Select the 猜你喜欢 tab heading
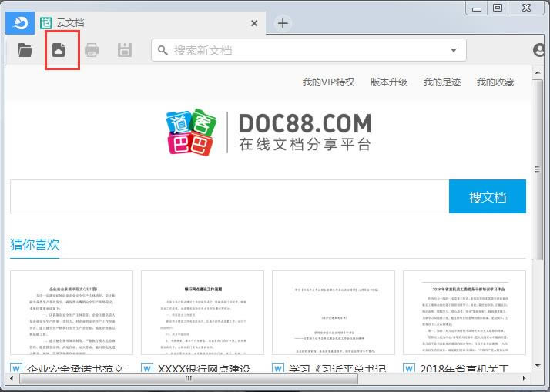Viewport: 550px width, 392px height. click(x=35, y=245)
